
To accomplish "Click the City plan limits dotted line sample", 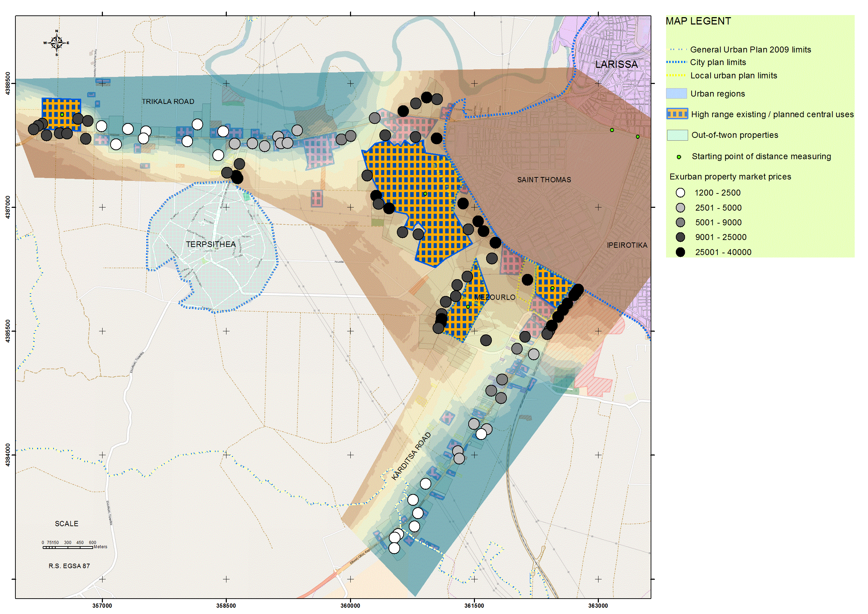I will click(677, 62).
